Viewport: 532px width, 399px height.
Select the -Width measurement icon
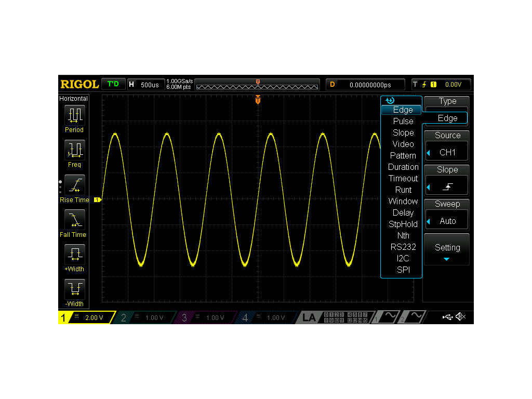point(75,288)
